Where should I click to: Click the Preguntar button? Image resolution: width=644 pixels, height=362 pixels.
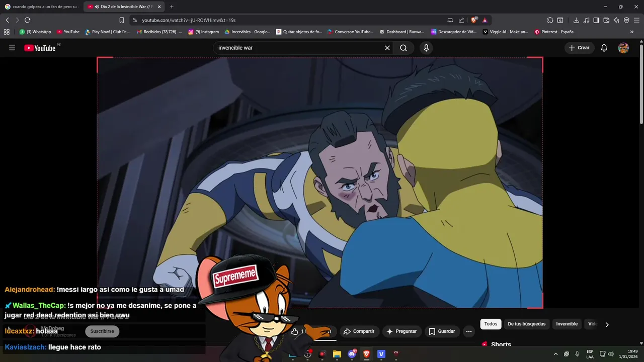401,331
